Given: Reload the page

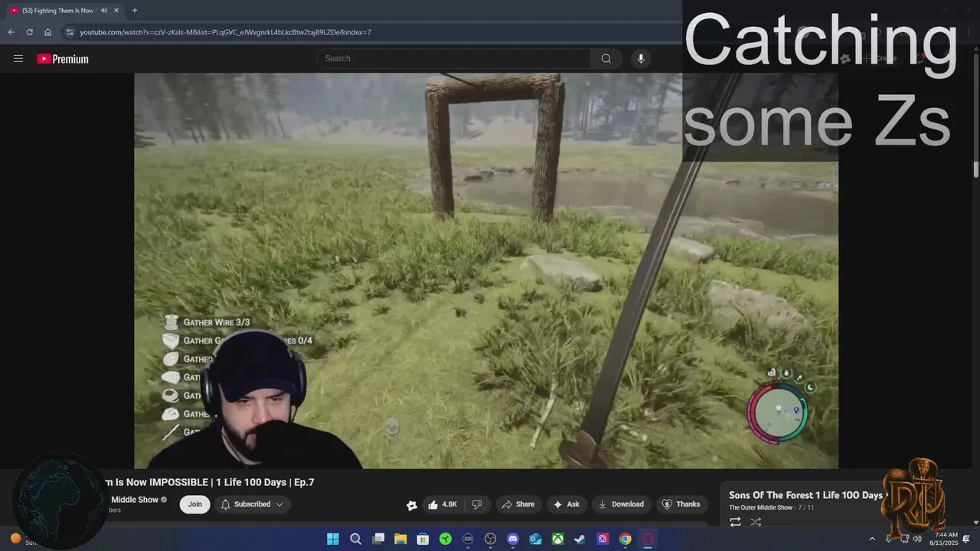Looking at the screenshot, I should [29, 32].
